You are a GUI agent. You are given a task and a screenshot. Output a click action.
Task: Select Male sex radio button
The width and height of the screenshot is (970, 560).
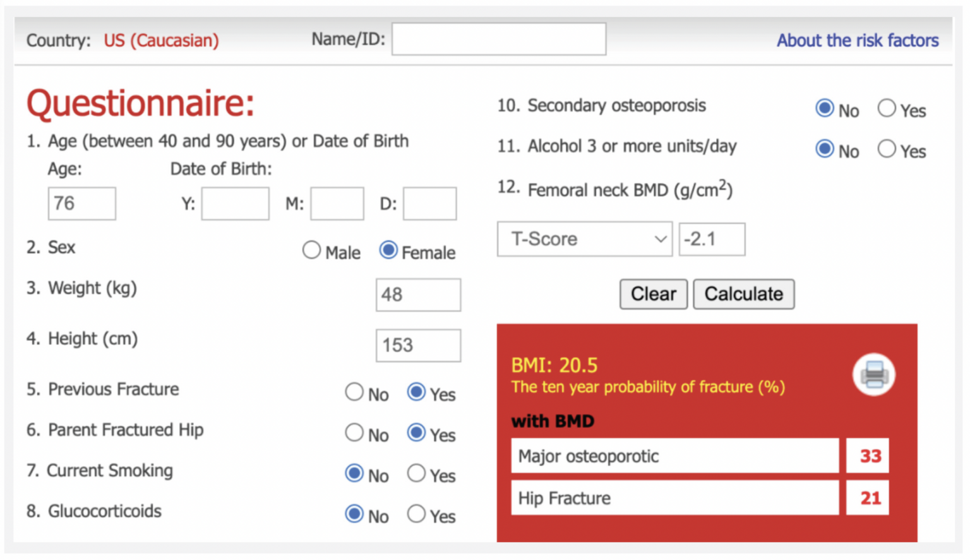point(312,250)
